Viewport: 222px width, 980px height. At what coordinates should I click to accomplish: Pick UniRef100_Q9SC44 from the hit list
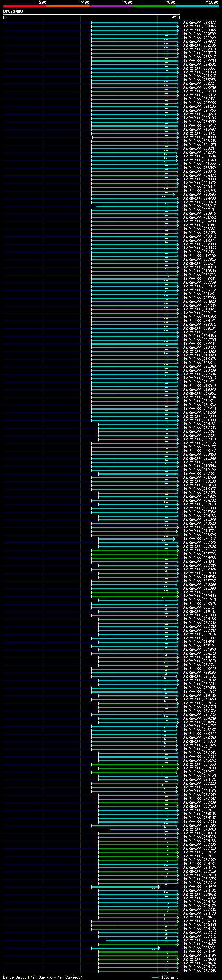199,940
